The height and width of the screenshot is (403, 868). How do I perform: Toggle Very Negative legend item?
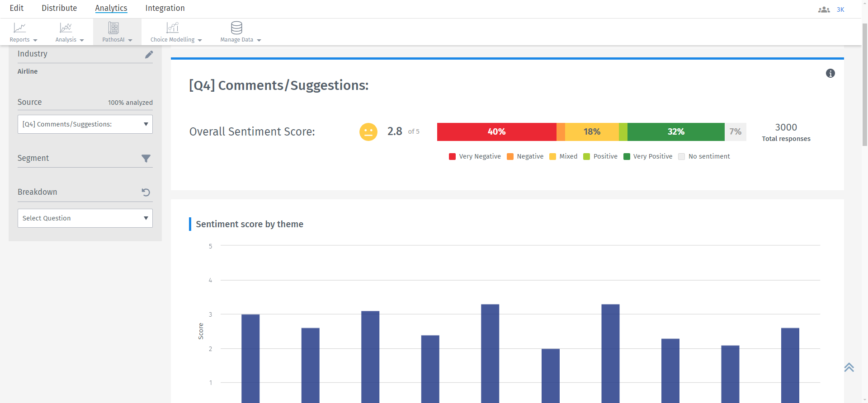point(475,156)
